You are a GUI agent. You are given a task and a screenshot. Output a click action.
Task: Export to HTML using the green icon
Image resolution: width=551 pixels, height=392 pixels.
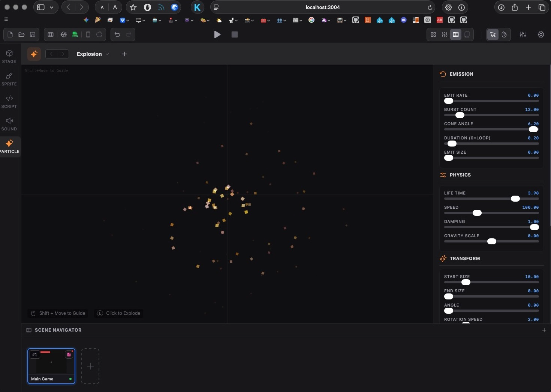75,34
